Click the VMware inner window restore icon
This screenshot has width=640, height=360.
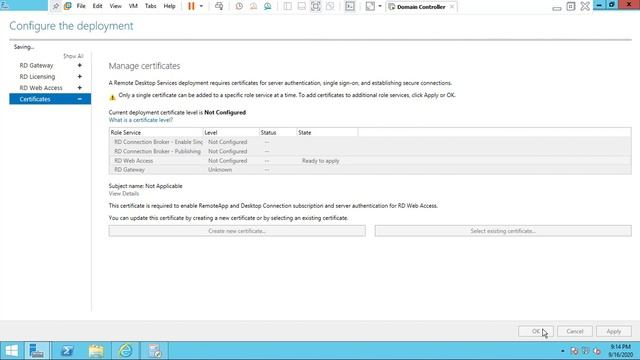[571, 7]
